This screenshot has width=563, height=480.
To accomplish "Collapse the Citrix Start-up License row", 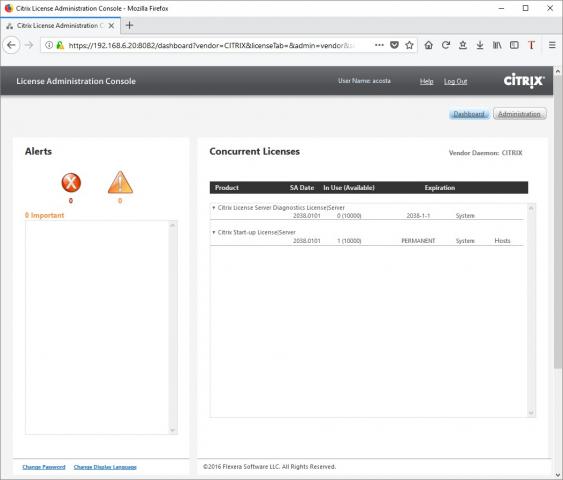I will (x=214, y=232).
